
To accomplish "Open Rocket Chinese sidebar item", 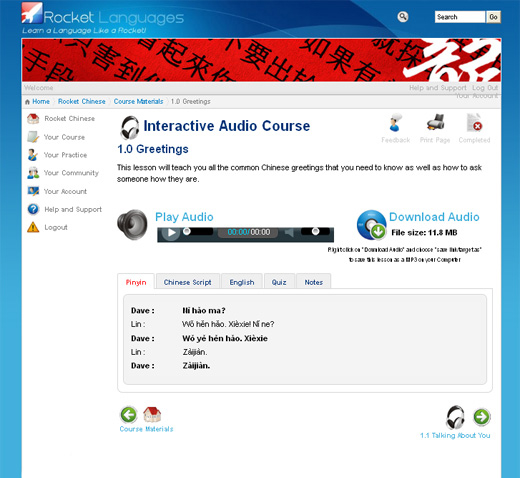I will point(70,118).
